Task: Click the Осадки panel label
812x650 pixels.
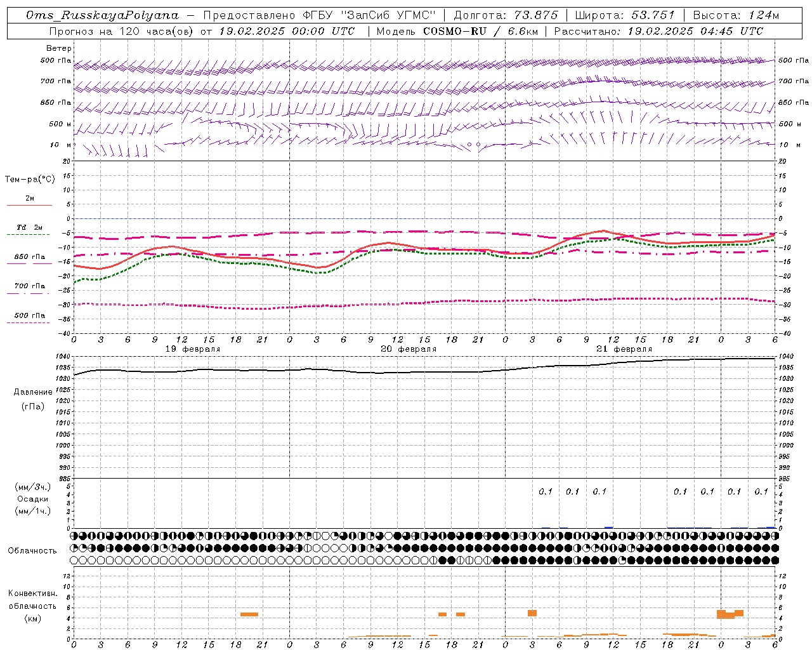Action: (33, 499)
